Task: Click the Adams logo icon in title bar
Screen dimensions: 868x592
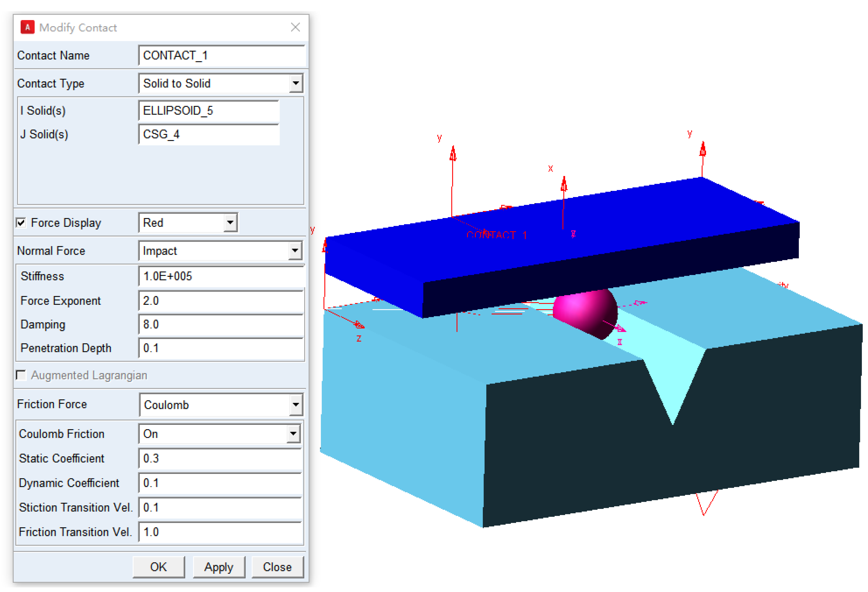Action: [27, 27]
